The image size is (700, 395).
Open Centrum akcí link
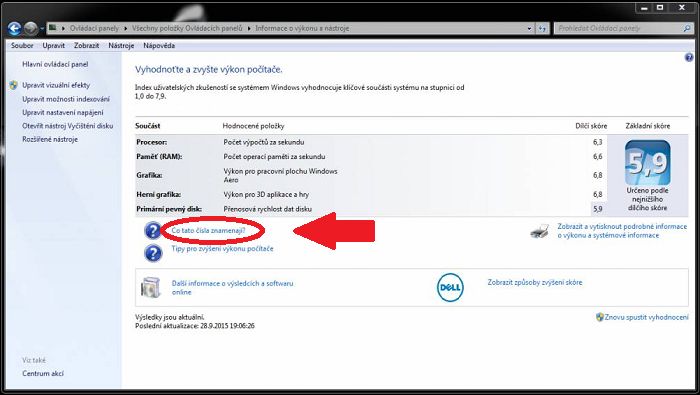pos(43,373)
